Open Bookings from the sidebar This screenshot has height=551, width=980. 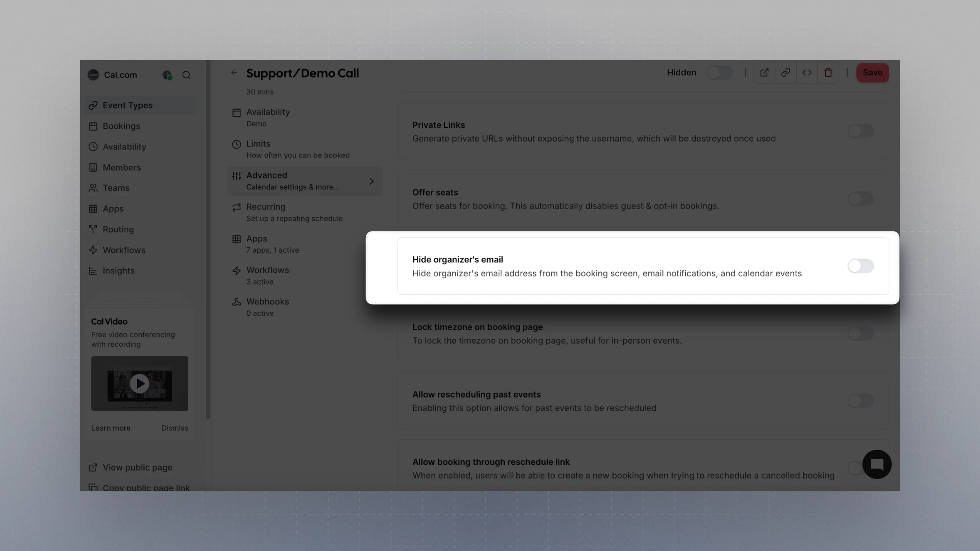pos(121,126)
